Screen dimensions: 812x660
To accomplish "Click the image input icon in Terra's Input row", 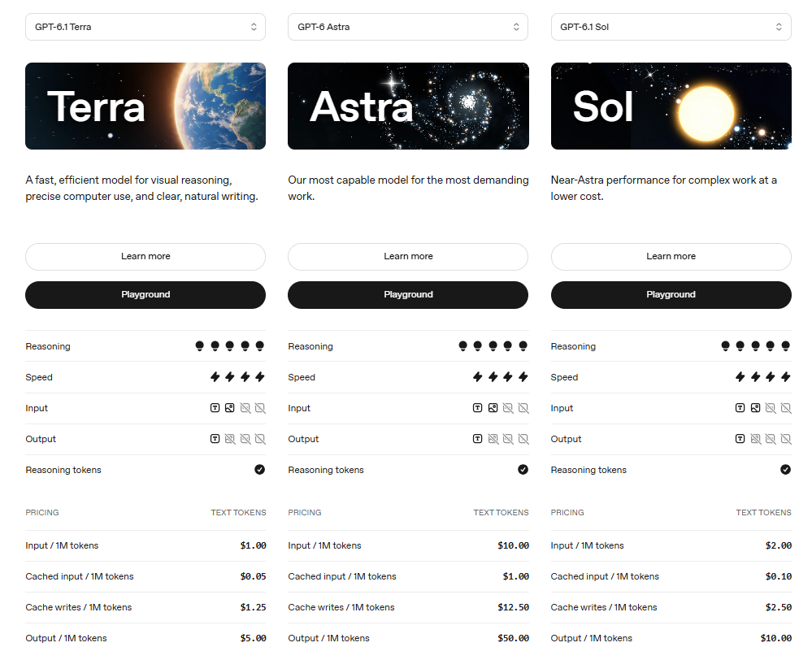I will (x=230, y=408).
